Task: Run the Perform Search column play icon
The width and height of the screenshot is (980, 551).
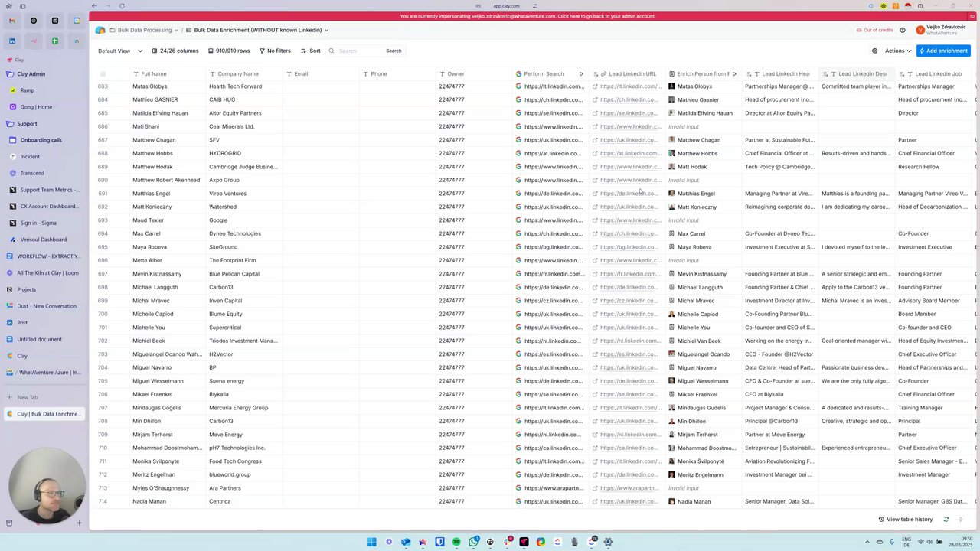Action: 581,74
